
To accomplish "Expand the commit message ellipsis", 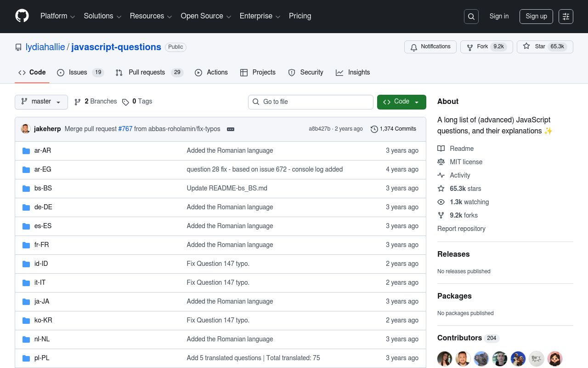I will (x=231, y=129).
